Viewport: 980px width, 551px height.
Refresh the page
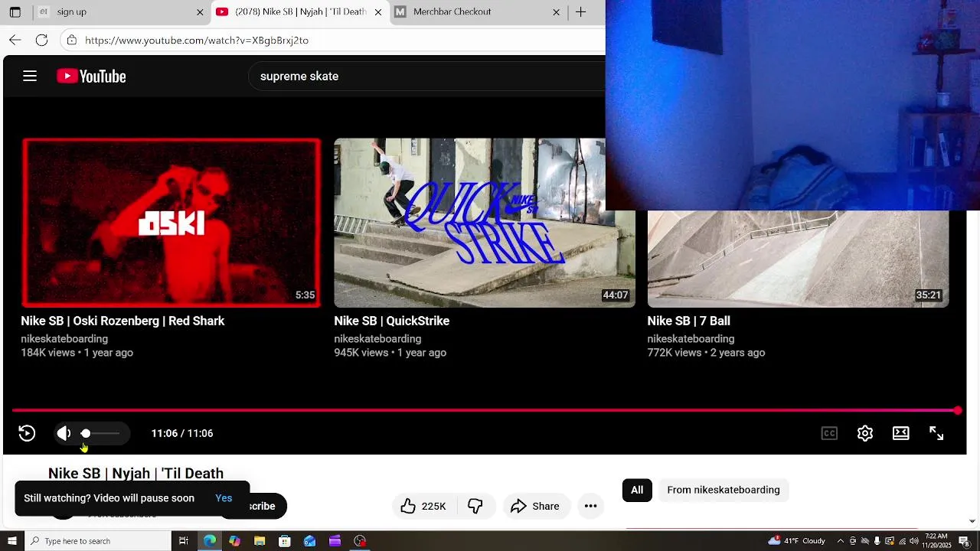42,40
